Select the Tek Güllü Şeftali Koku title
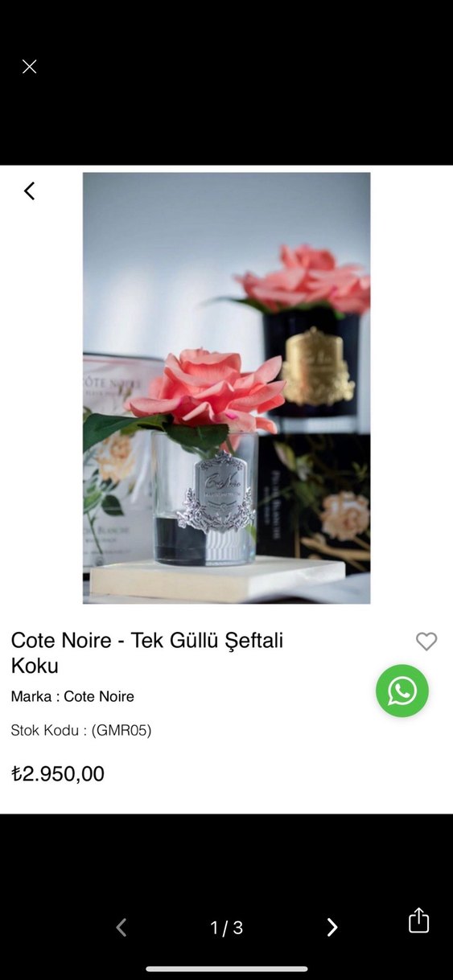Screen dimensions: 453x980 [147, 653]
